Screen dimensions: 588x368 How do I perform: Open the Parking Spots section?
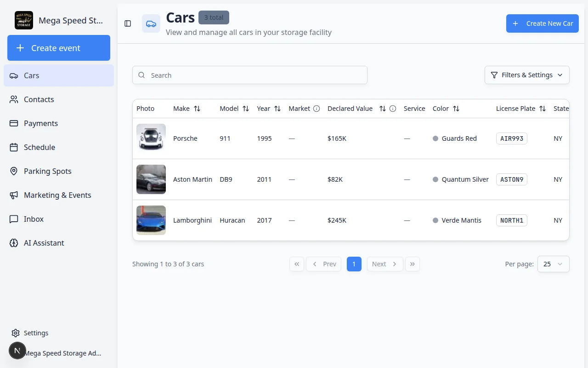click(x=59, y=171)
